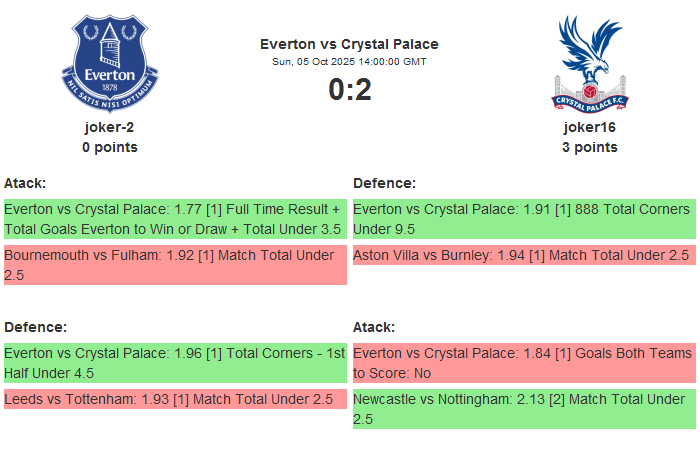
Task: Open the Bournemouth vs Fulham bet row
Action: click(175, 265)
